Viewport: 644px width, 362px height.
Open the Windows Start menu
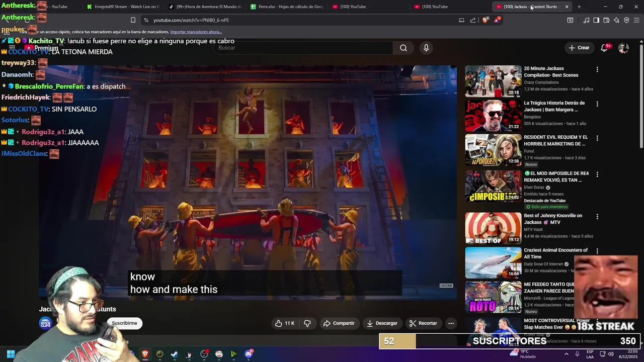pyautogui.click(x=11, y=354)
